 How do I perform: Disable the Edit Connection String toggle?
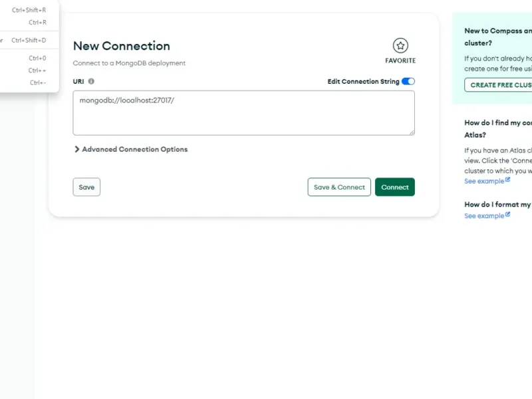(408, 81)
